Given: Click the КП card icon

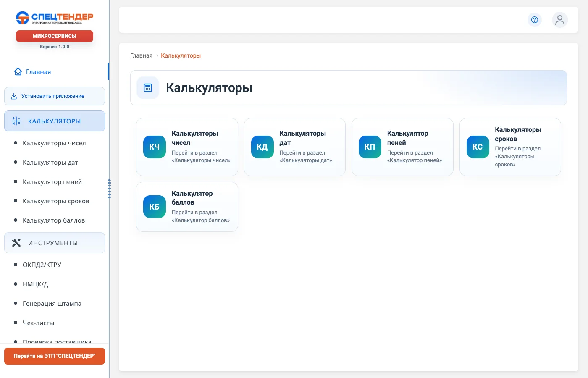Looking at the screenshot, I should [370, 147].
